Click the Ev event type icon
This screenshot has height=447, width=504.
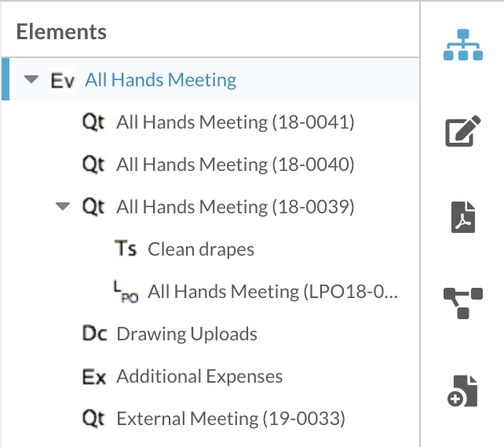pyautogui.click(x=62, y=80)
